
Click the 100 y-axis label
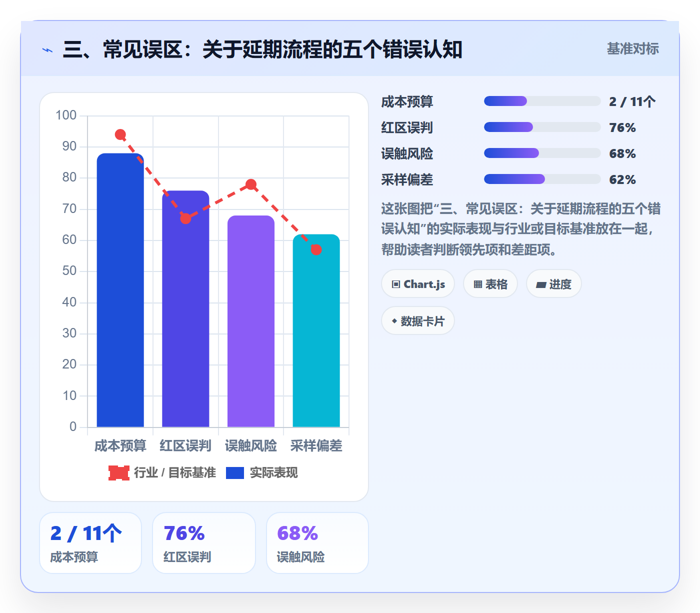click(66, 115)
